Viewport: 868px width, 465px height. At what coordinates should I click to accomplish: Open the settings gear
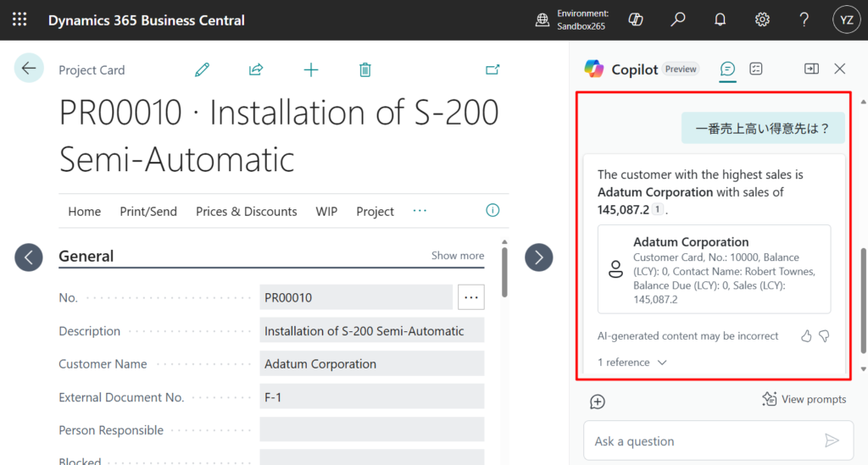click(x=762, y=19)
